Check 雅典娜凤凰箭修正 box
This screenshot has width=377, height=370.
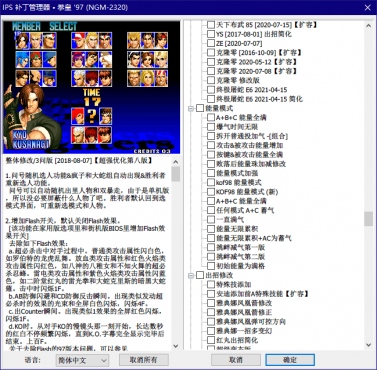point(211,312)
